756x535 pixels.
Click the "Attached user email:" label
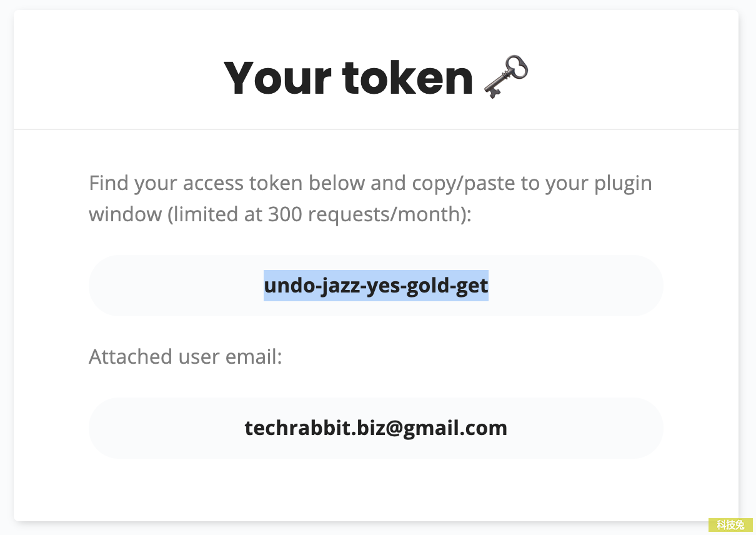[x=186, y=357]
